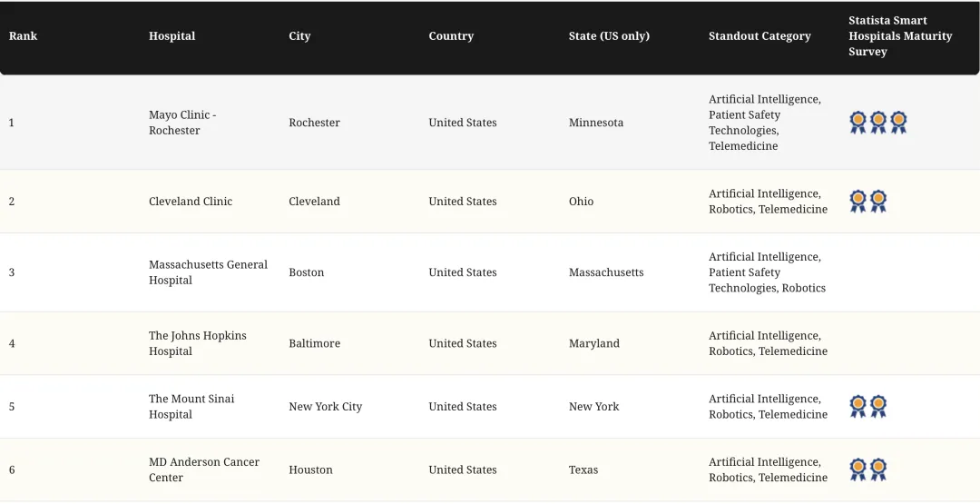Click third ribbon badge in Mayo Clinic row
The width and height of the screenshot is (980, 504).
click(898, 123)
